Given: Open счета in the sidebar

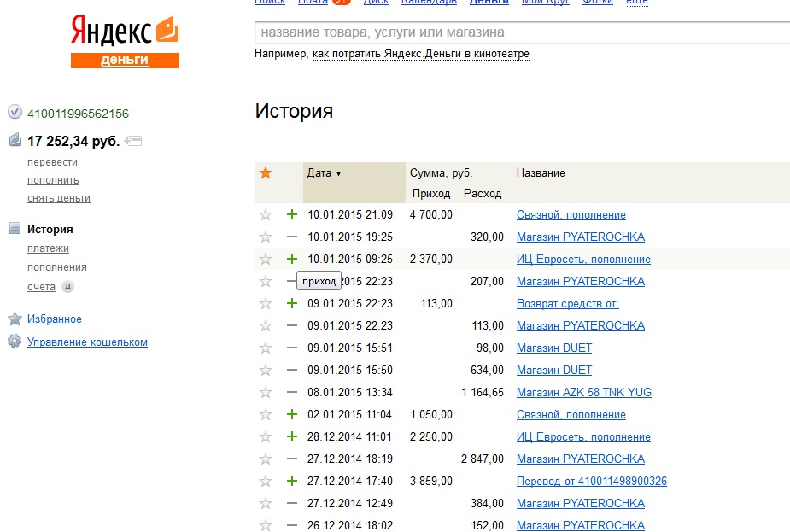Looking at the screenshot, I should click(x=41, y=287).
